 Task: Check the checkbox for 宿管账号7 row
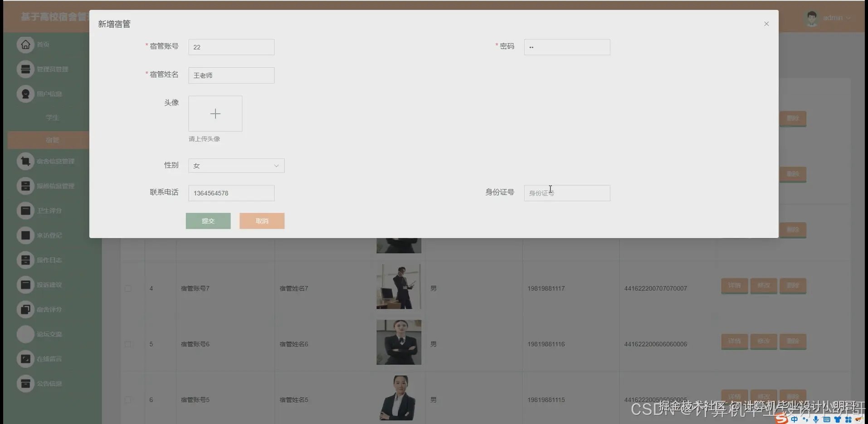click(128, 288)
